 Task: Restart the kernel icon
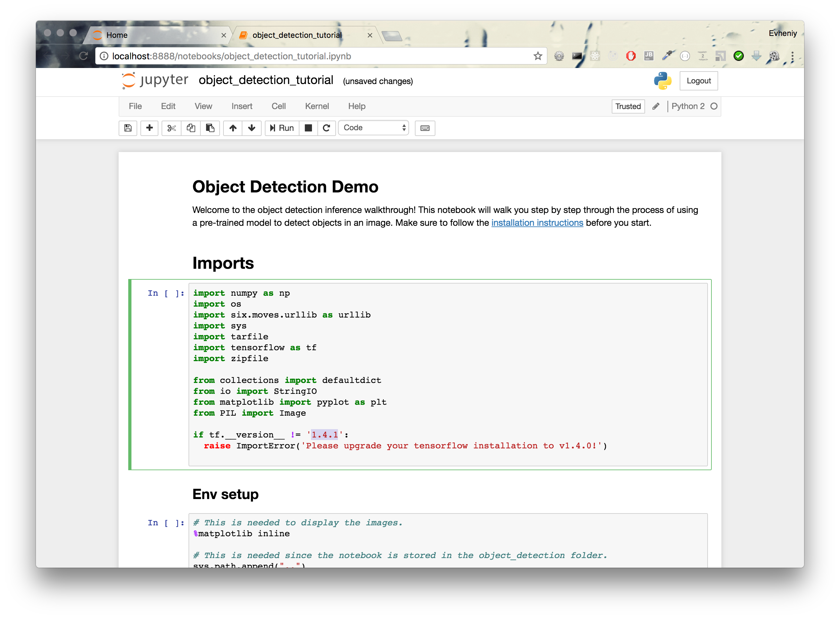click(x=327, y=128)
